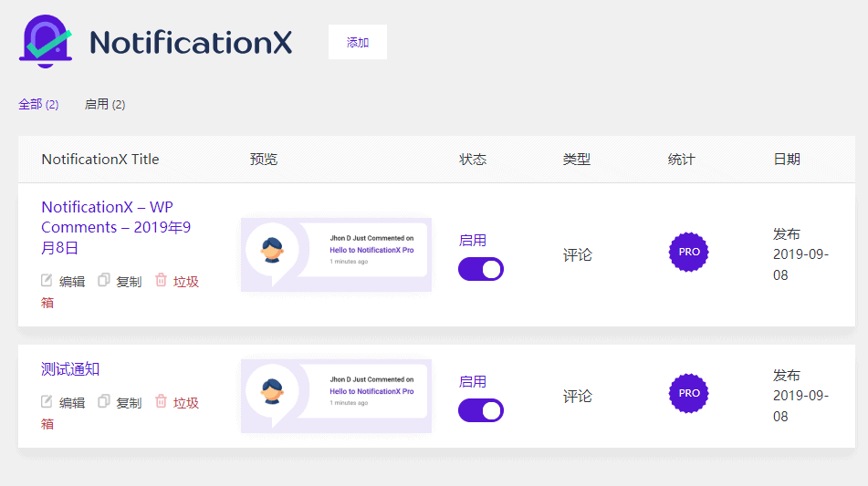This screenshot has width=868, height=486.
Task: Click the 评论 type cell in WP Comments row
Action: [578, 255]
